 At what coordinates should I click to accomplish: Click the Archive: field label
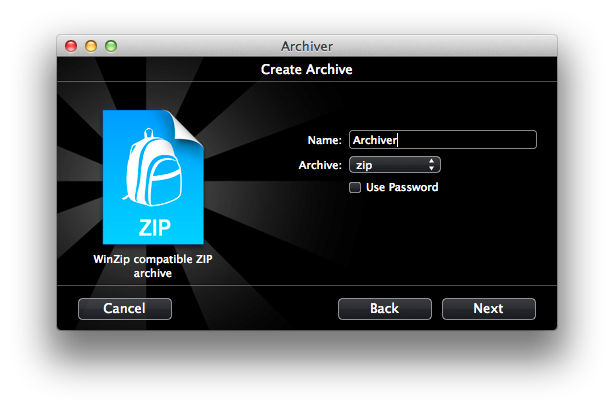coord(320,165)
